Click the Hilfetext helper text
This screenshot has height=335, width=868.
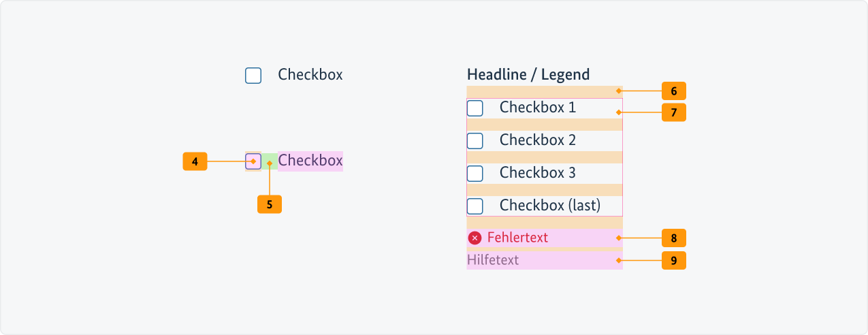(x=493, y=260)
